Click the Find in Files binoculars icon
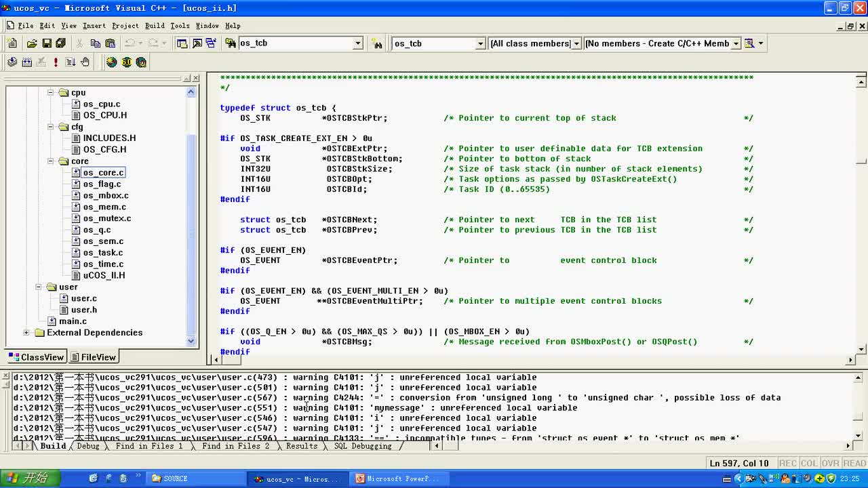The image size is (868, 488). [x=231, y=43]
